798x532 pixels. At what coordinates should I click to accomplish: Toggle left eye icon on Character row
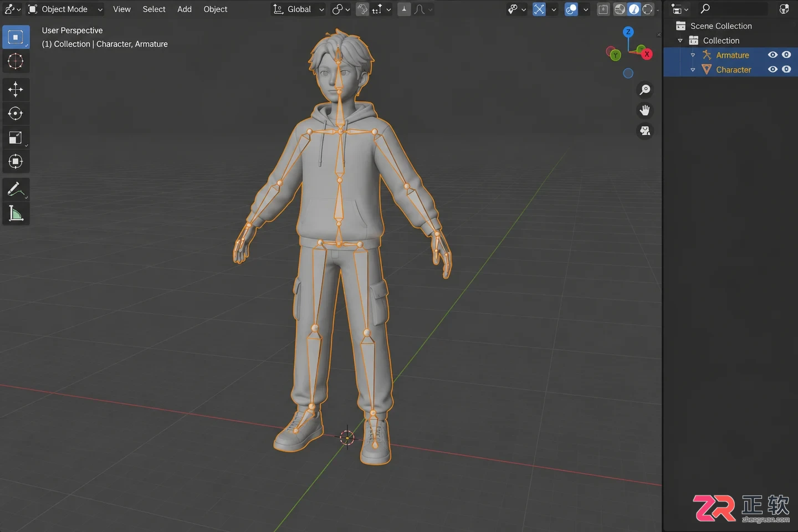(773, 69)
